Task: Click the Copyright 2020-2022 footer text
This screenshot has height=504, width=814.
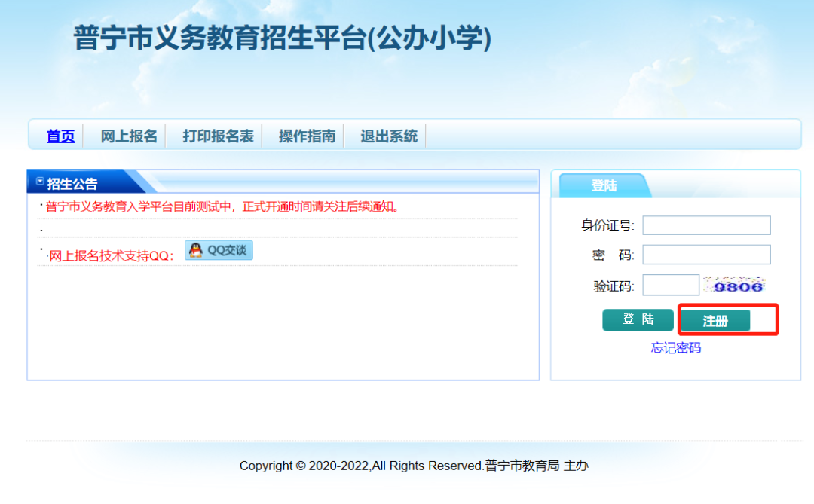Action: [x=414, y=466]
